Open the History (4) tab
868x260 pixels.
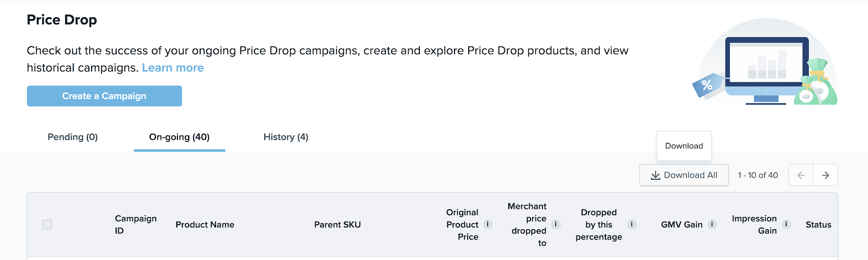[x=286, y=137]
